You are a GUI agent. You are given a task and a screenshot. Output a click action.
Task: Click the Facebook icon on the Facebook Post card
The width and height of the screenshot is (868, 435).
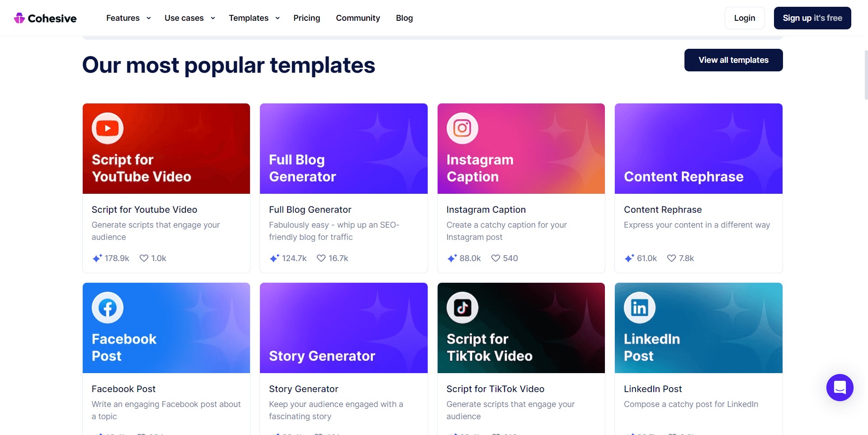[108, 308]
